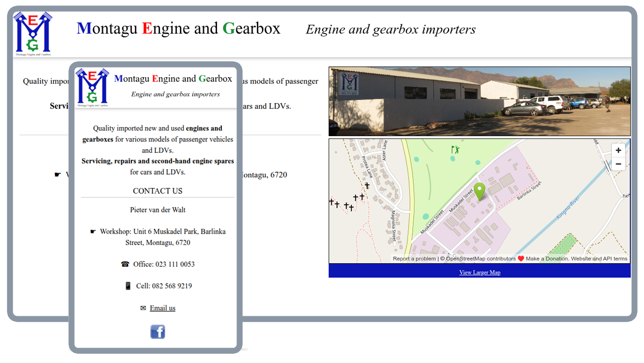This screenshot has width=644, height=363.
Task: Click the telephone icon beside Office number
Action: tap(125, 264)
